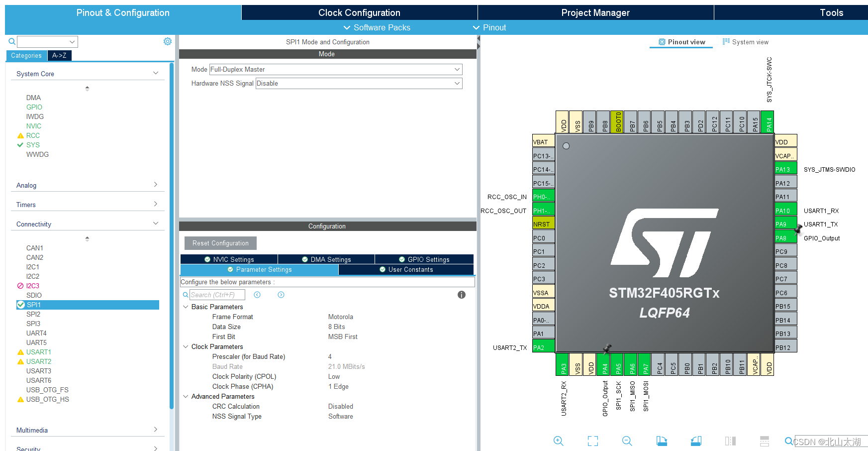Image resolution: width=868 pixels, height=451 pixels.
Task: Click the previous search result arrow icon
Action: [257, 295]
